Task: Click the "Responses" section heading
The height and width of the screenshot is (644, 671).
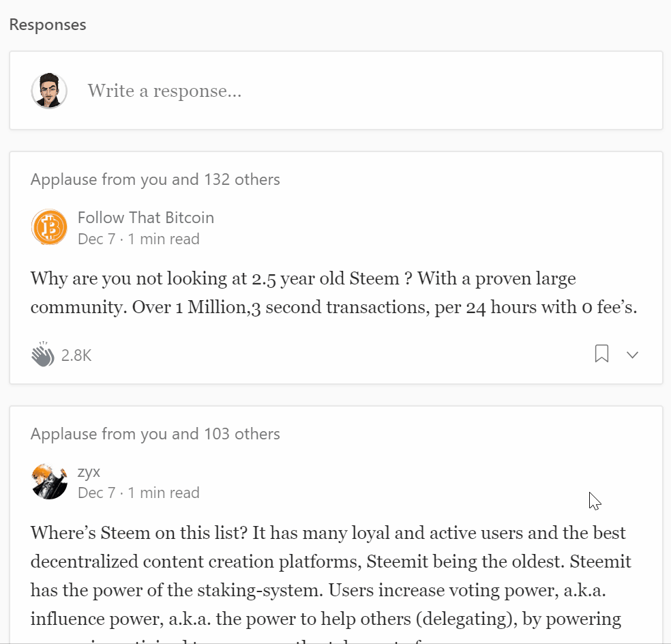Action: tap(48, 25)
